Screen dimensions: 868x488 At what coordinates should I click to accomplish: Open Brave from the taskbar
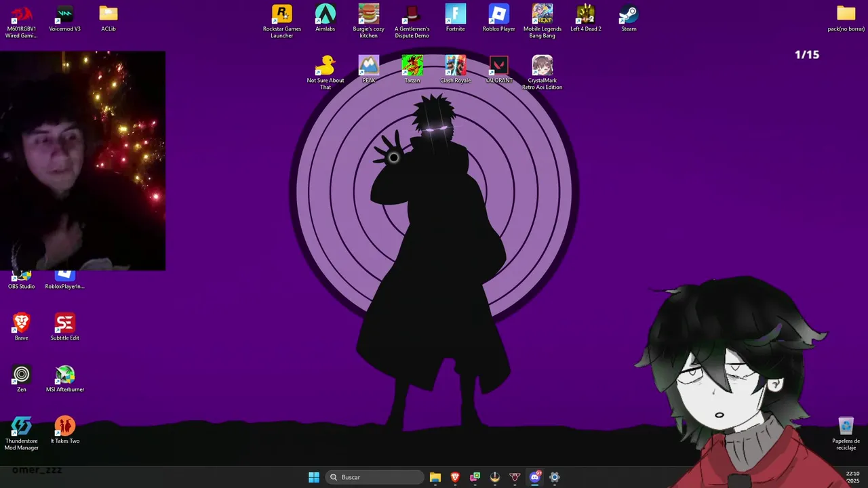[455, 477]
